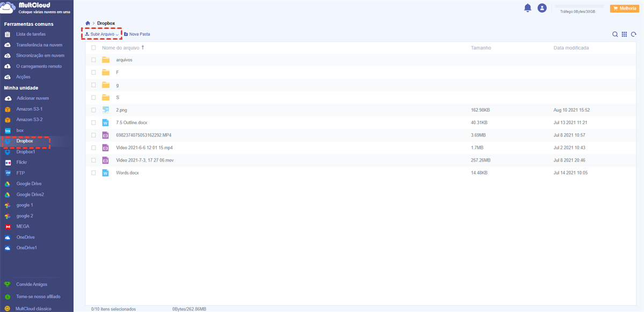Open Acções in the sidebar
This screenshot has height=312, width=644.
pos(23,77)
